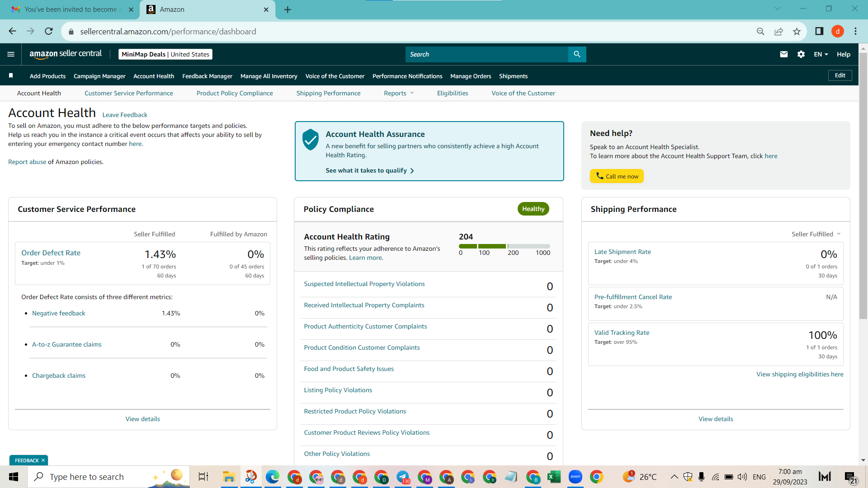The height and width of the screenshot is (488, 868).
Task: Open the notification center icon
Action: tap(850, 477)
